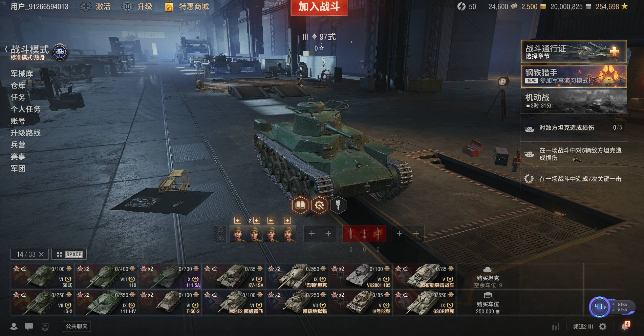Open the red ammunition loadout panel

tap(364, 234)
